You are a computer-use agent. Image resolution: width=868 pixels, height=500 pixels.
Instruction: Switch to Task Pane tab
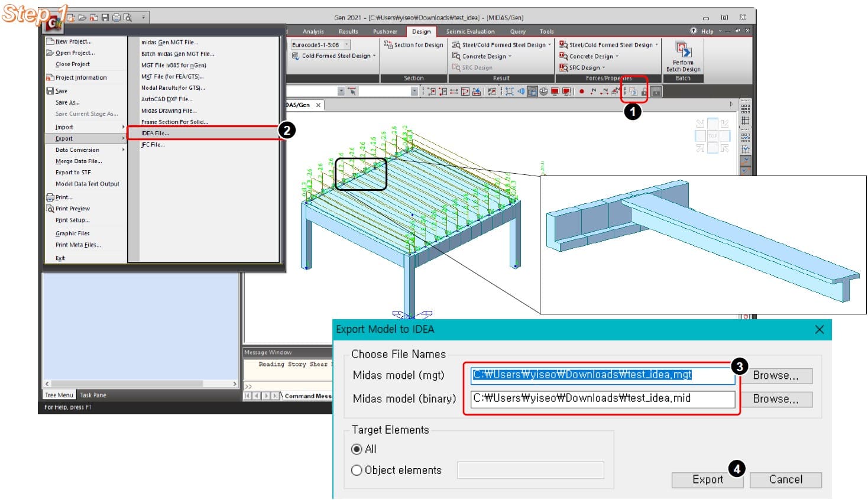[93, 395]
